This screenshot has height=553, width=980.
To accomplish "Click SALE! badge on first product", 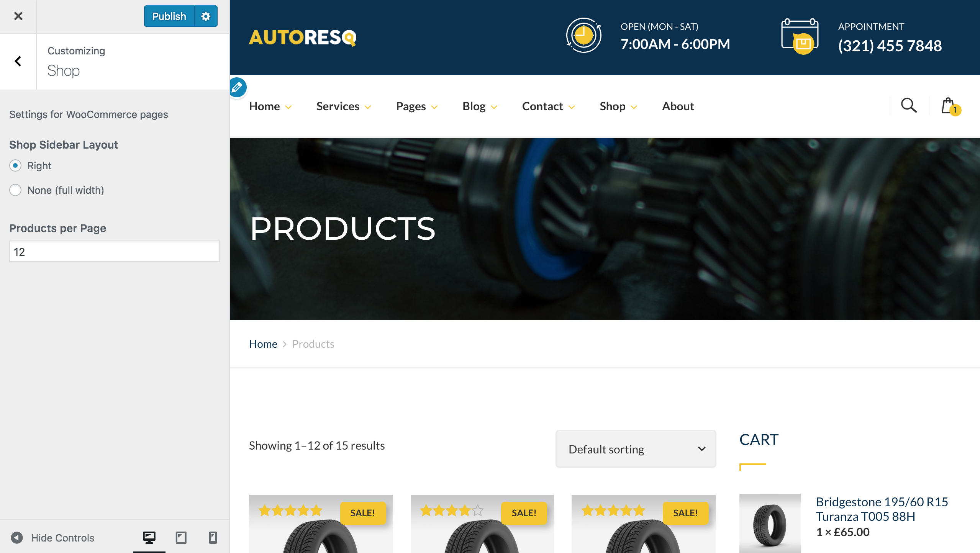I will pos(363,513).
